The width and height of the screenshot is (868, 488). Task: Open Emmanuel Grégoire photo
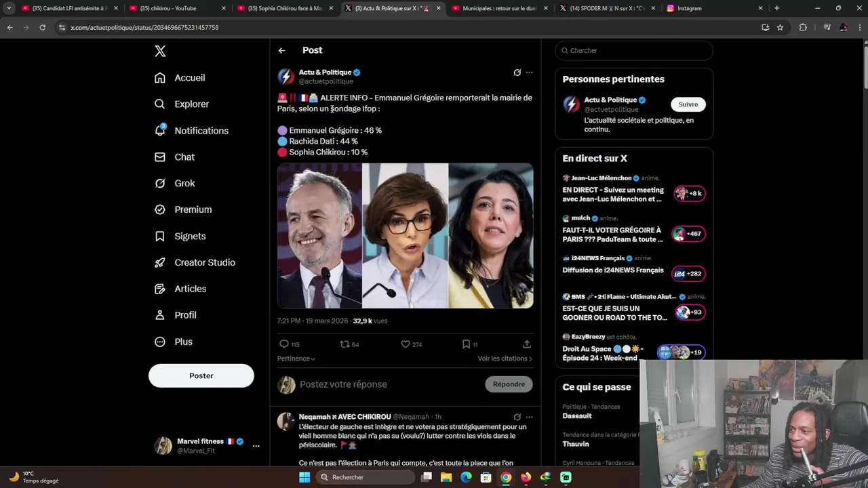click(x=319, y=236)
